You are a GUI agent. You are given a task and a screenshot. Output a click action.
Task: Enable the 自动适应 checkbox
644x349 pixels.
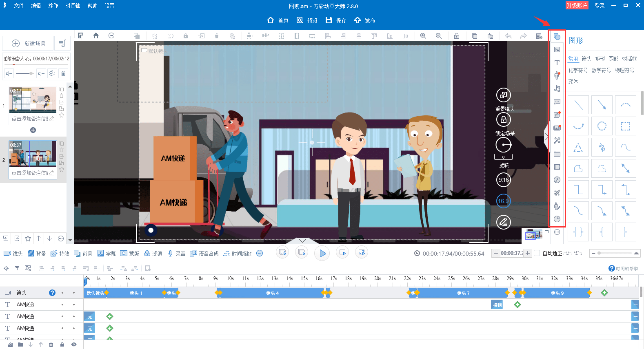537,253
